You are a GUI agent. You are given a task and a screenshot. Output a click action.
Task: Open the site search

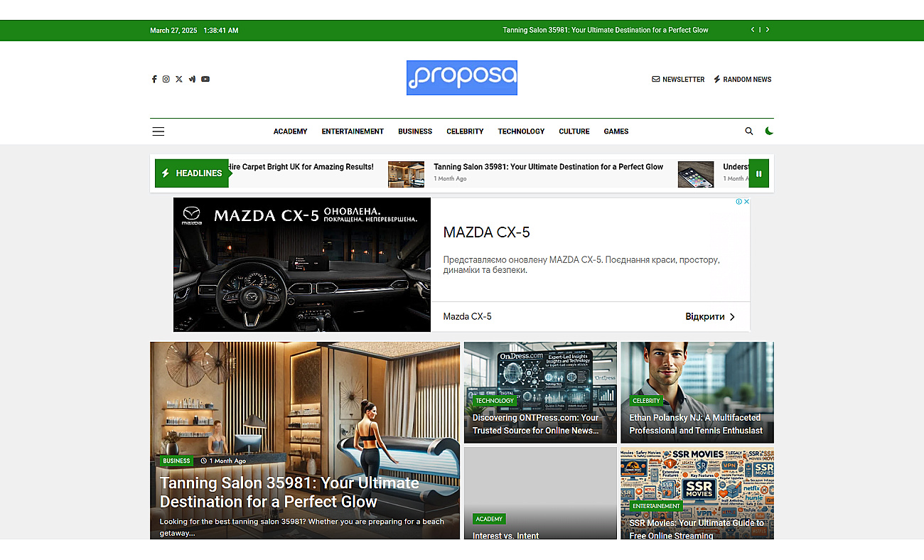click(x=748, y=131)
